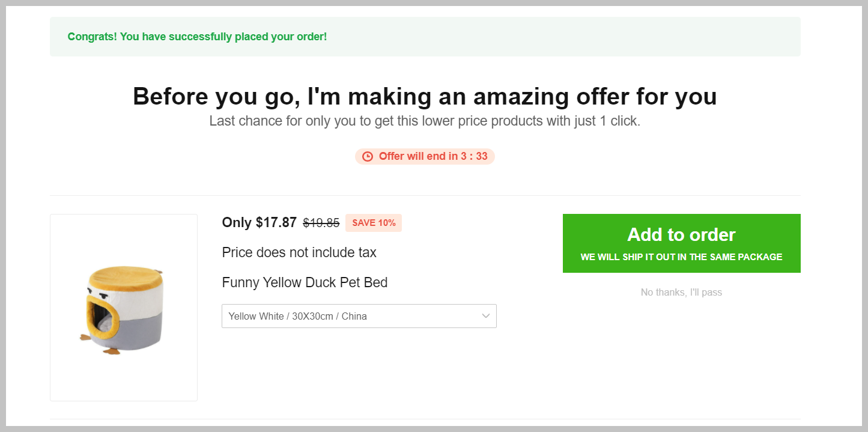
Task: Click the SAVE 10% discount badge
Action: point(374,223)
